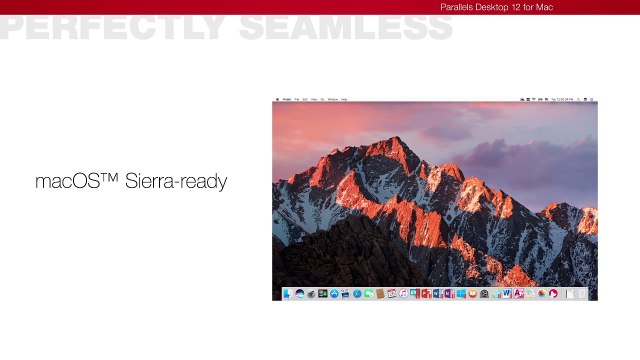Click the Windows Start logo in Dock
This screenshot has width=640, height=360.
(x=461, y=293)
